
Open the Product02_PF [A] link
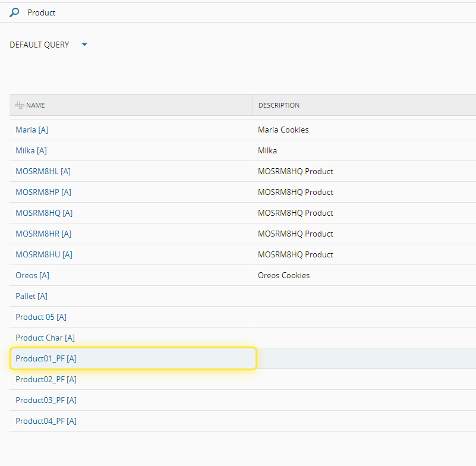[x=46, y=379]
